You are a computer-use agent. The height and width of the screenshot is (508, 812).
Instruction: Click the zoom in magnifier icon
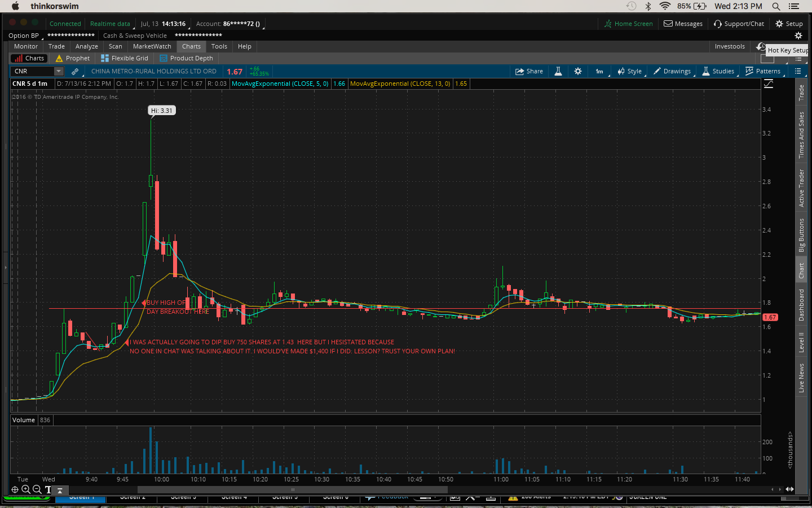point(26,489)
